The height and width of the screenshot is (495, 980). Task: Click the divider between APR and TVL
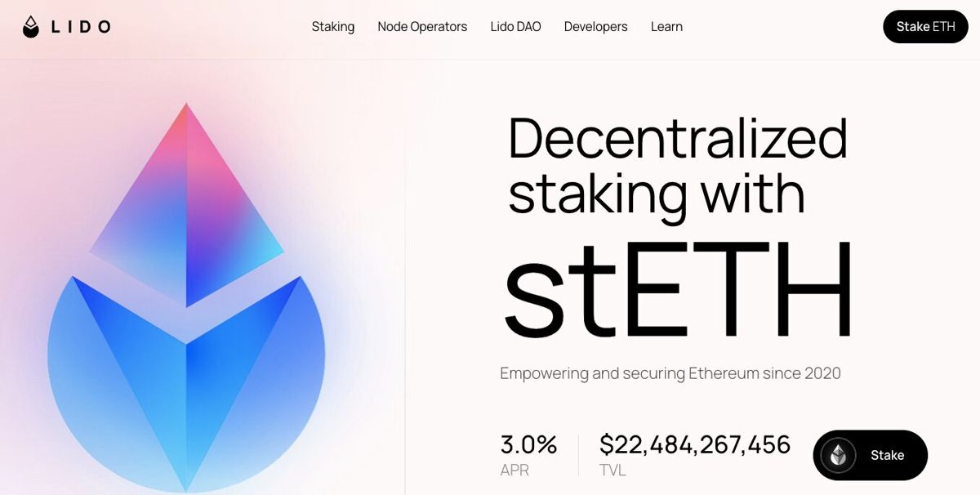click(x=578, y=455)
